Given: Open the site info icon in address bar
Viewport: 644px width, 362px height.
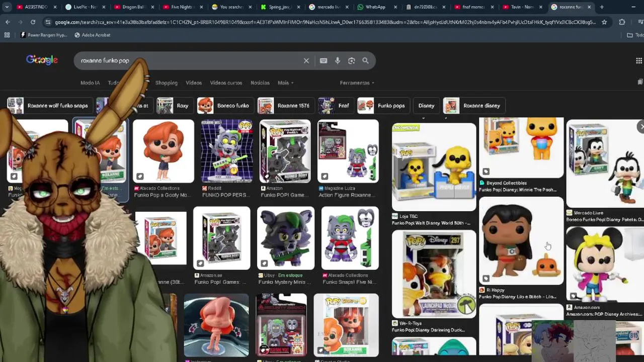Looking at the screenshot, I should [48, 22].
